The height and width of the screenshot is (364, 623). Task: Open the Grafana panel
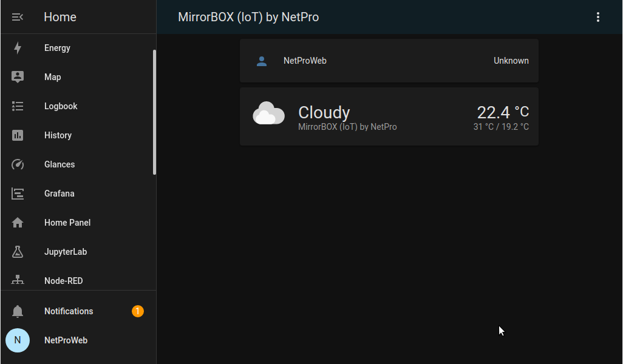click(x=77, y=194)
